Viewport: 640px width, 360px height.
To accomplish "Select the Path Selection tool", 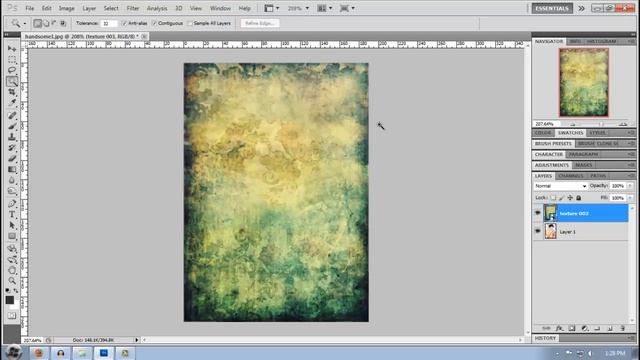I will tap(12, 225).
